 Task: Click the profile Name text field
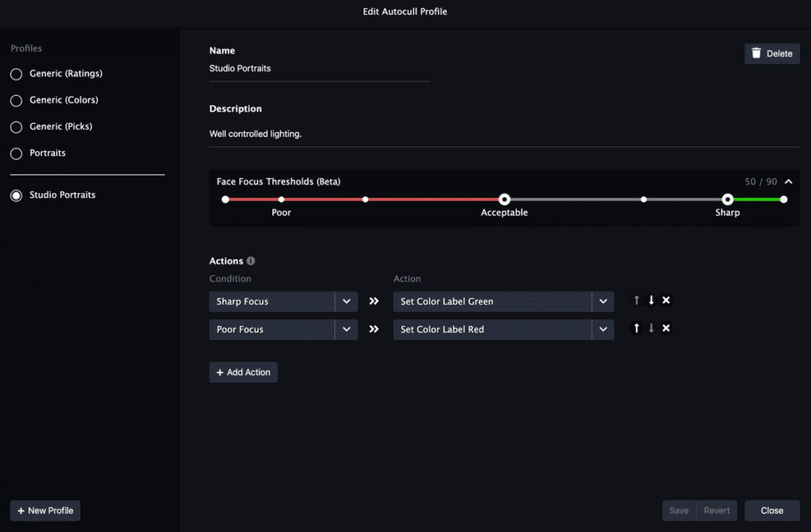pyautogui.click(x=319, y=69)
